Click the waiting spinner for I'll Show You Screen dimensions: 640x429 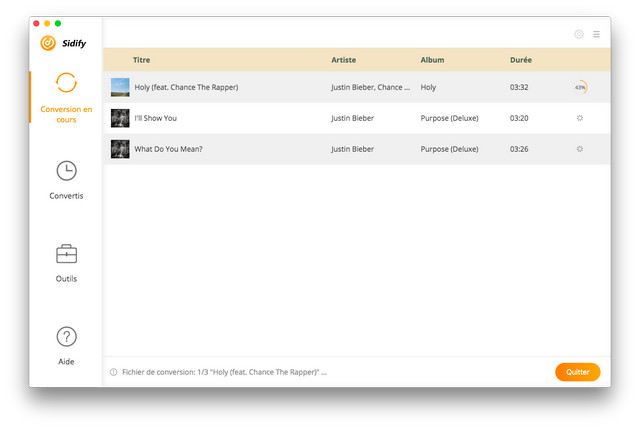tap(580, 118)
